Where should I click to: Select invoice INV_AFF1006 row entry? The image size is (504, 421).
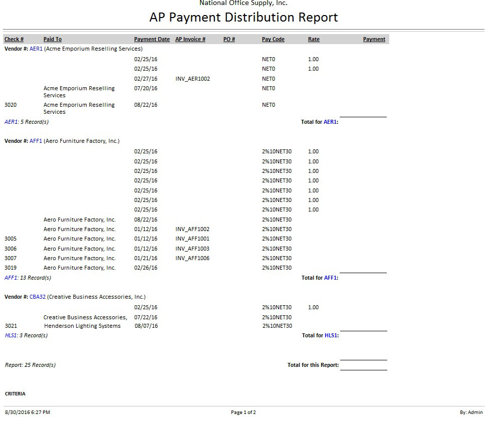tap(192, 259)
